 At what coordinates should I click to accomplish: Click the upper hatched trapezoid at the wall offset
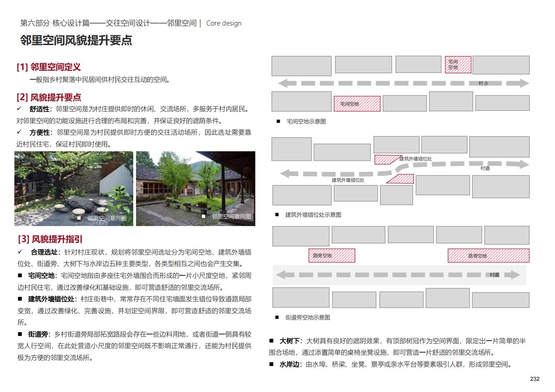click(388, 160)
